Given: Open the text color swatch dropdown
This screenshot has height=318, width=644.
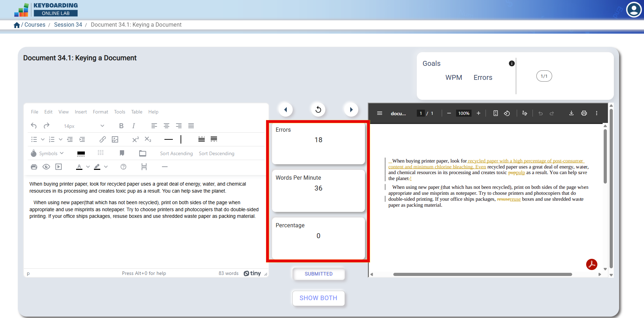Looking at the screenshot, I should (x=88, y=167).
